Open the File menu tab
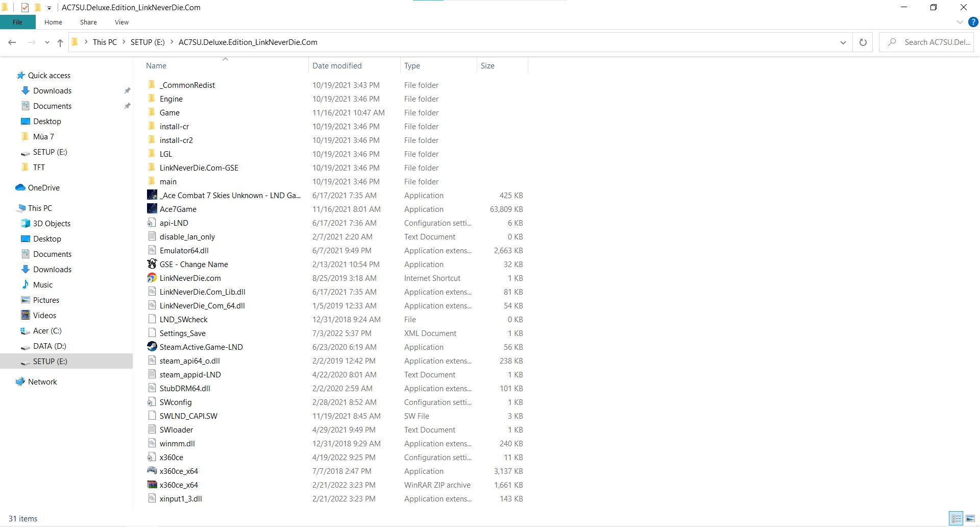Screen dimensions: 980x527 17,22
